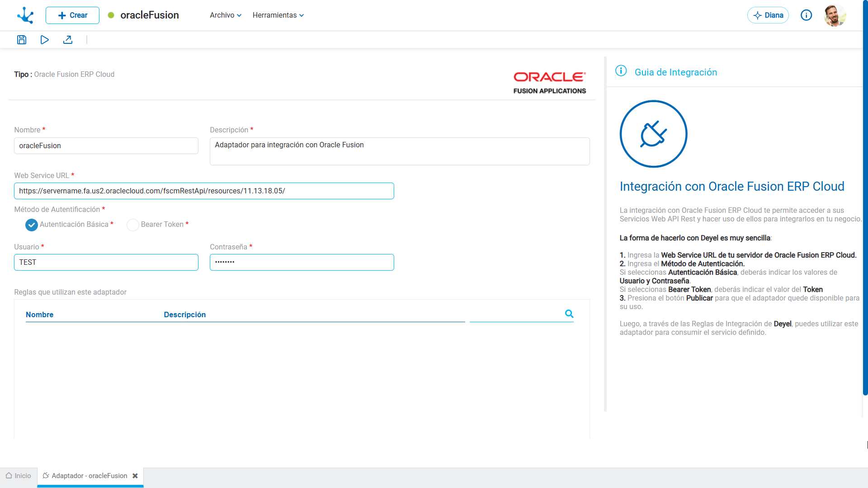The image size is (868, 488).
Task: Focus the Nombre input field
Action: coord(106,145)
